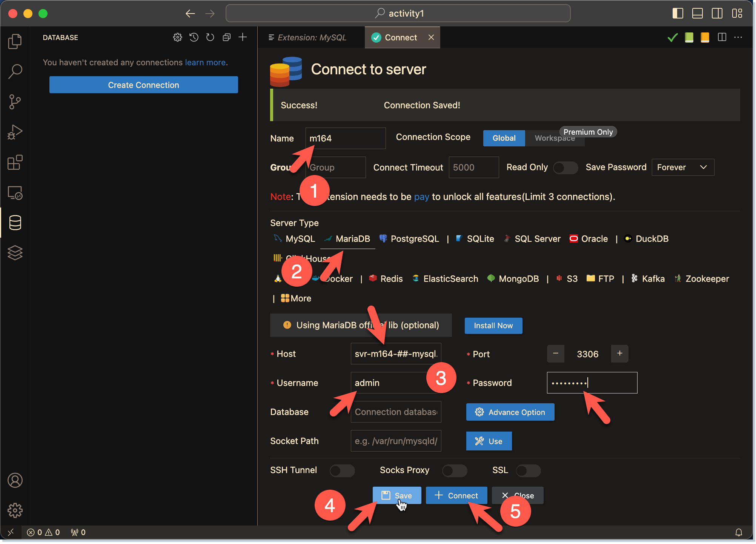Screen dimensions: 756x544
Task: Switch to the Global connection scope
Action: [x=504, y=138]
